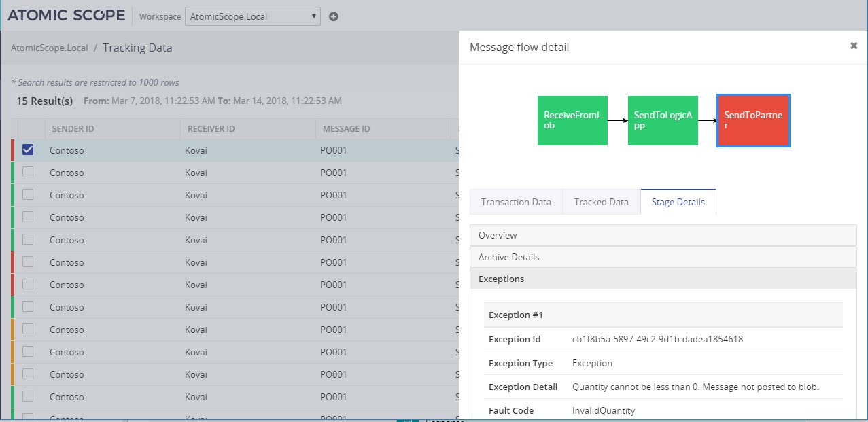Select the SendToLogicApp stage box
868x422 pixels.
click(x=662, y=120)
